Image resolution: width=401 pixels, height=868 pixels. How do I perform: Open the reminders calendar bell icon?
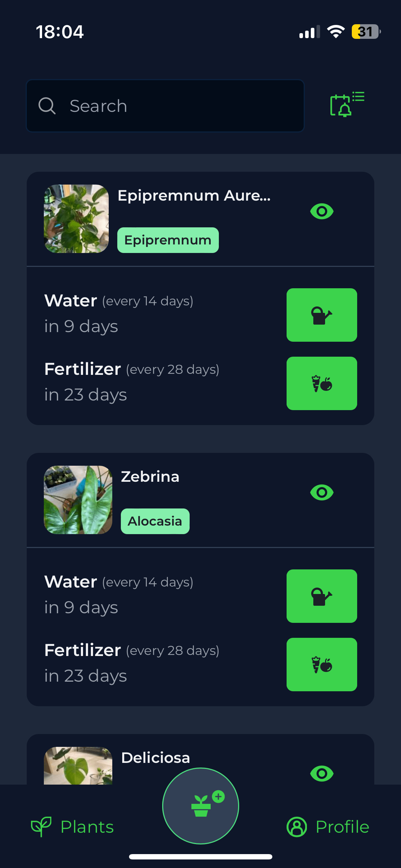[x=346, y=105]
